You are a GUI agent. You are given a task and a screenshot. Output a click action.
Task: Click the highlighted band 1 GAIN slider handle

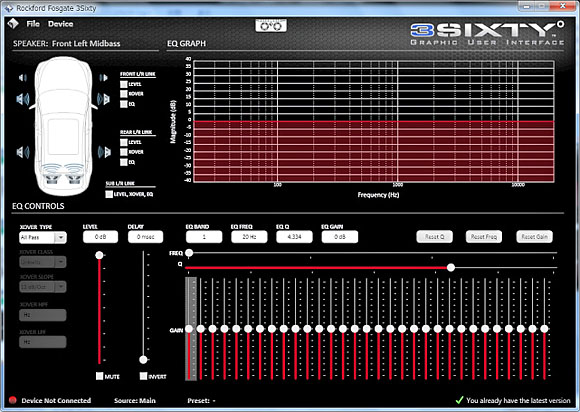[189, 329]
